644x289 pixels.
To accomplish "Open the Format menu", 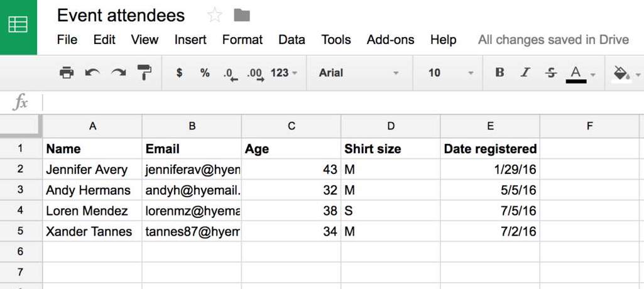I will (x=242, y=40).
